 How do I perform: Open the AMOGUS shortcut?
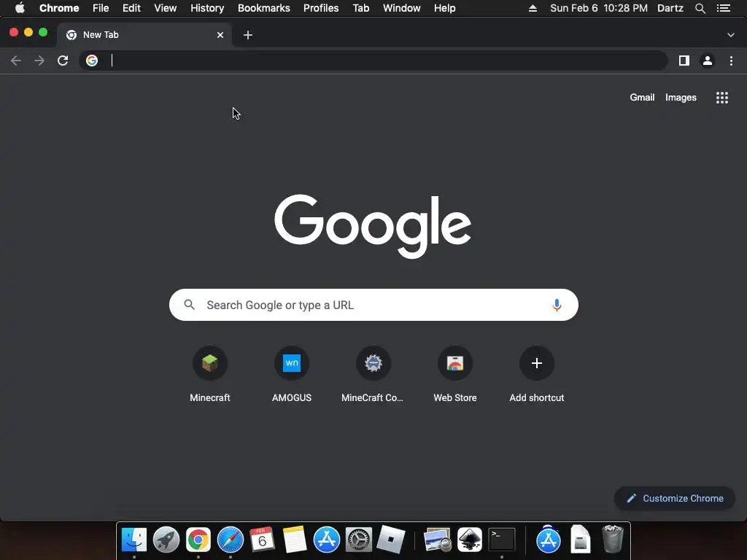pyautogui.click(x=292, y=375)
